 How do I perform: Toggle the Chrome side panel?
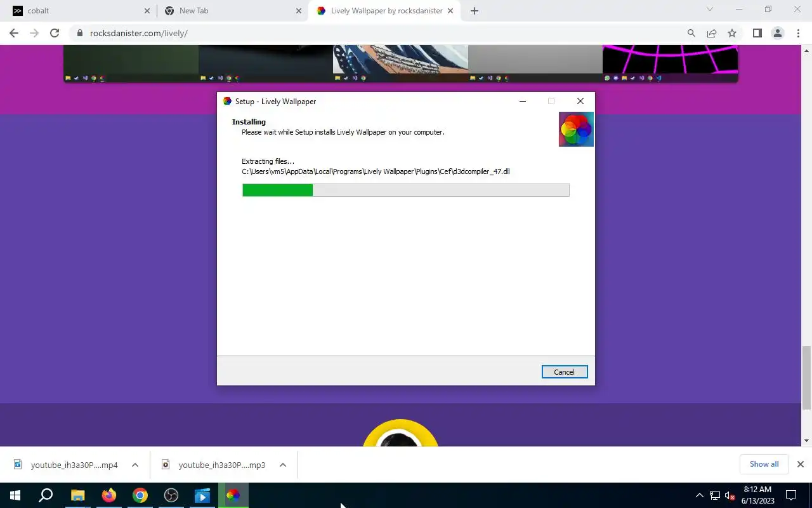pyautogui.click(x=757, y=33)
